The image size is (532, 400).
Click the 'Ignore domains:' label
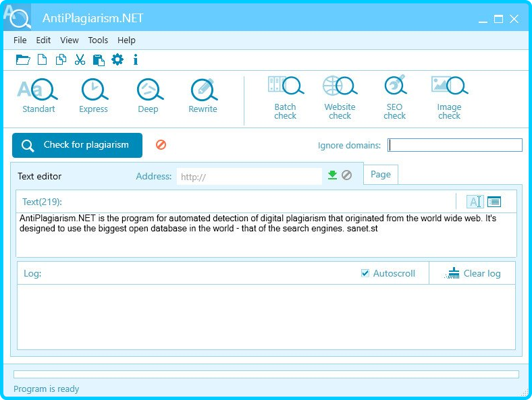(x=349, y=146)
